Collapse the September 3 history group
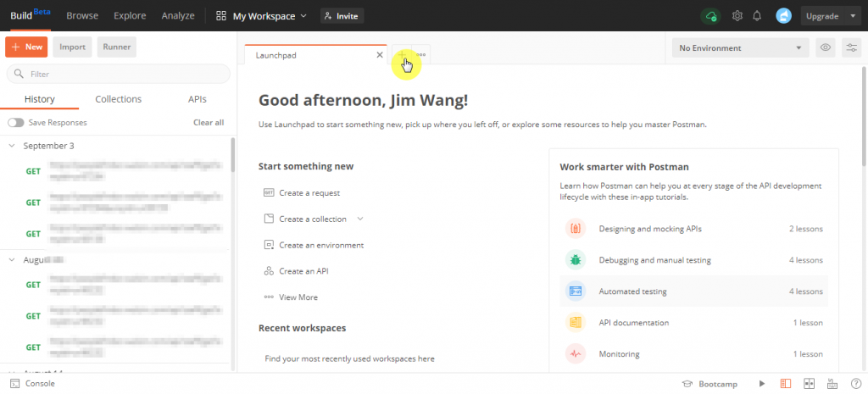This screenshot has width=868, height=394. tap(12, 146)
